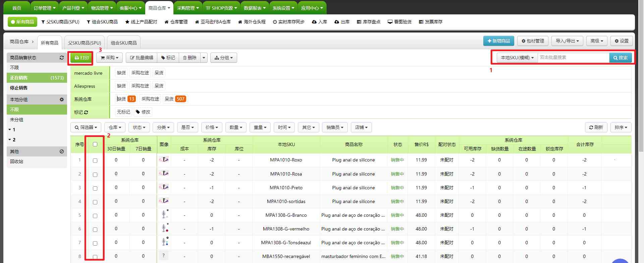The image size is (644, 263).
Task: Open 看图验货 in the sub-navigation
Action: point(399,22)
